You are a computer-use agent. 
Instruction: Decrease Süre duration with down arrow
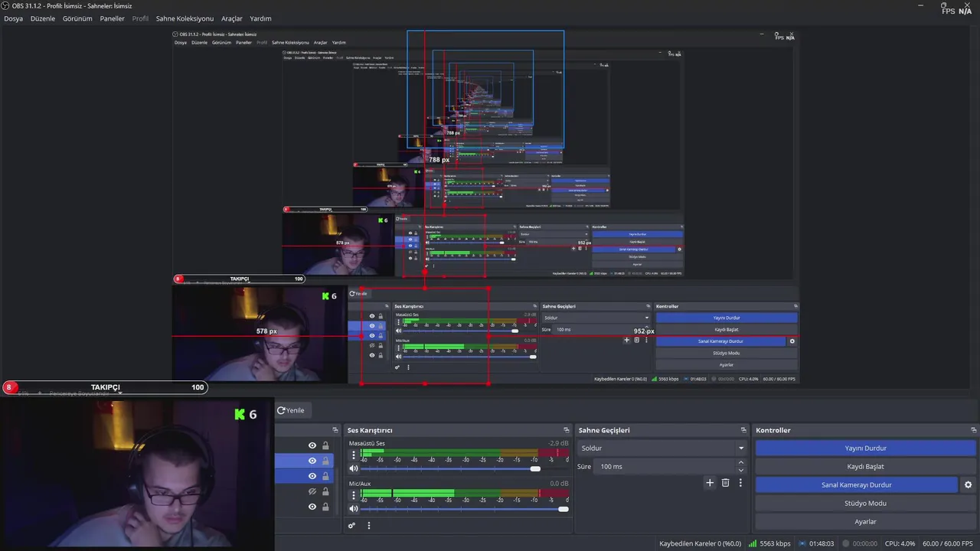coord(740,470)
